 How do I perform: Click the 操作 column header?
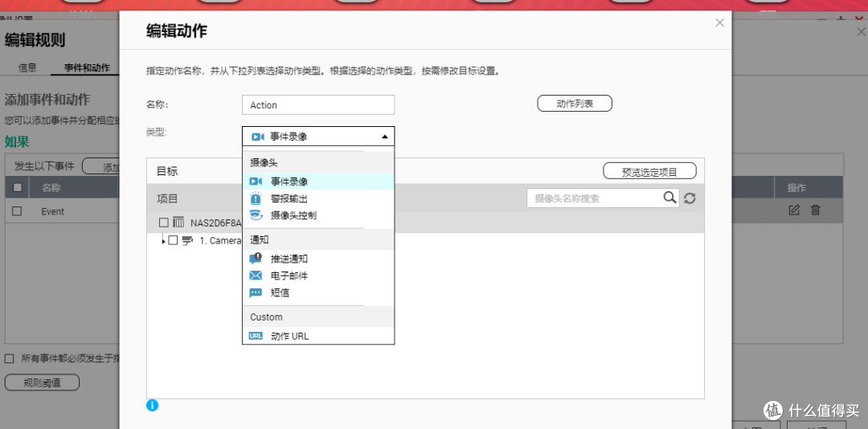796,188
